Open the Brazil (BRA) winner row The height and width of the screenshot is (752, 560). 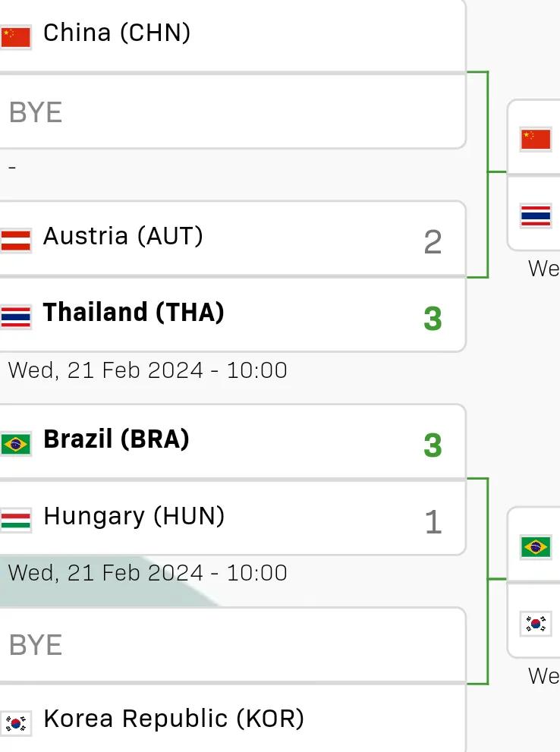coord(232,441)
